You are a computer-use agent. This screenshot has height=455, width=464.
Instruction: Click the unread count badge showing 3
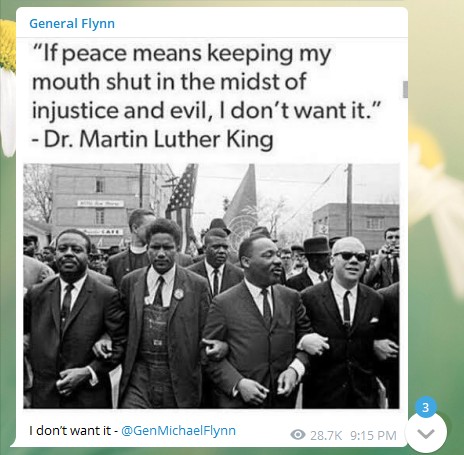point(425,407)
